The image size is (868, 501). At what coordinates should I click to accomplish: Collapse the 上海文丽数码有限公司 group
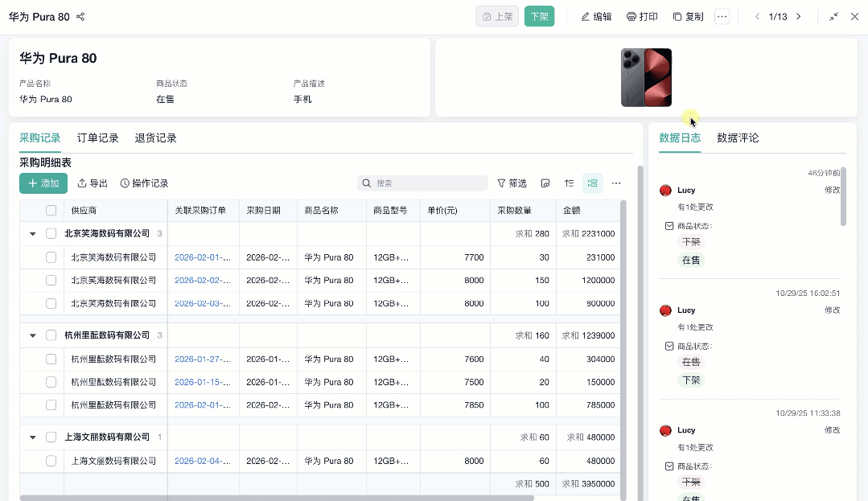(33, 438)
